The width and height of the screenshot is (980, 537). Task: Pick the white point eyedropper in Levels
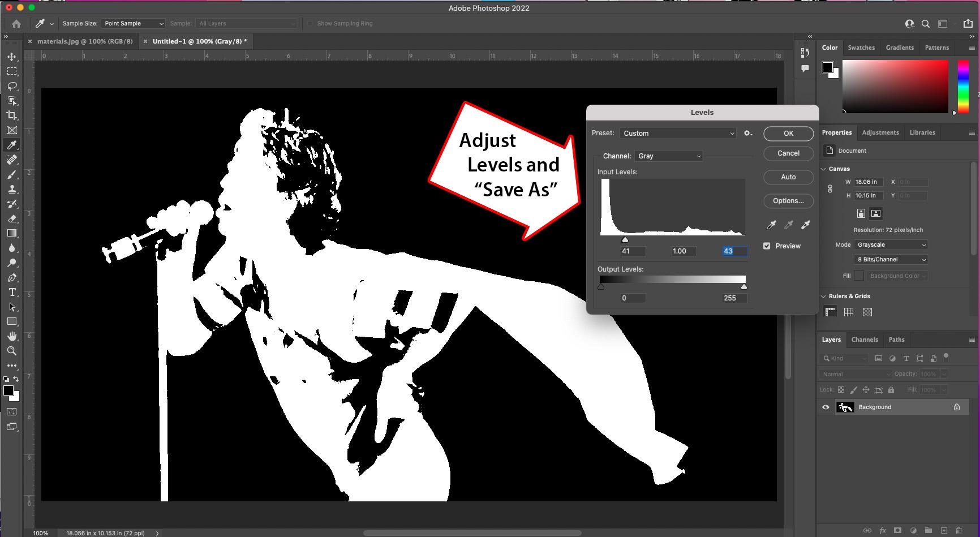[806, 225]
